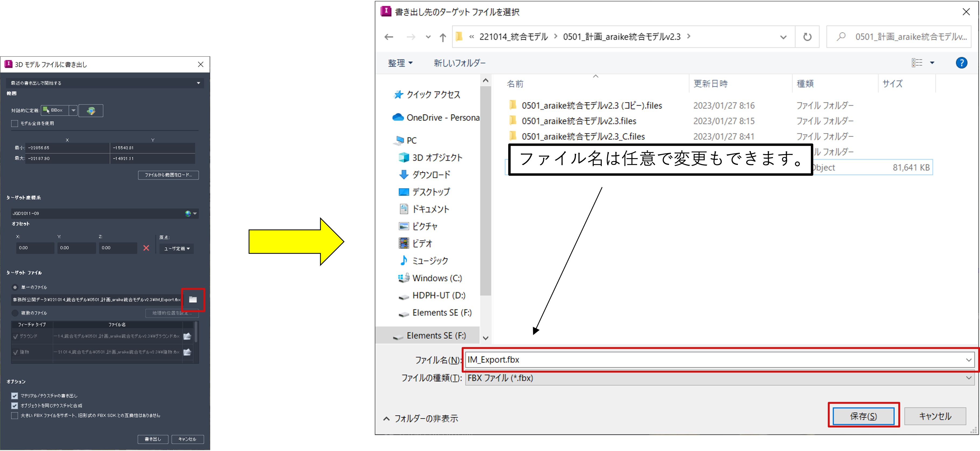Click the 書き出し button
Viewport: 980px width, 451px height.
(x=153, y=439)
